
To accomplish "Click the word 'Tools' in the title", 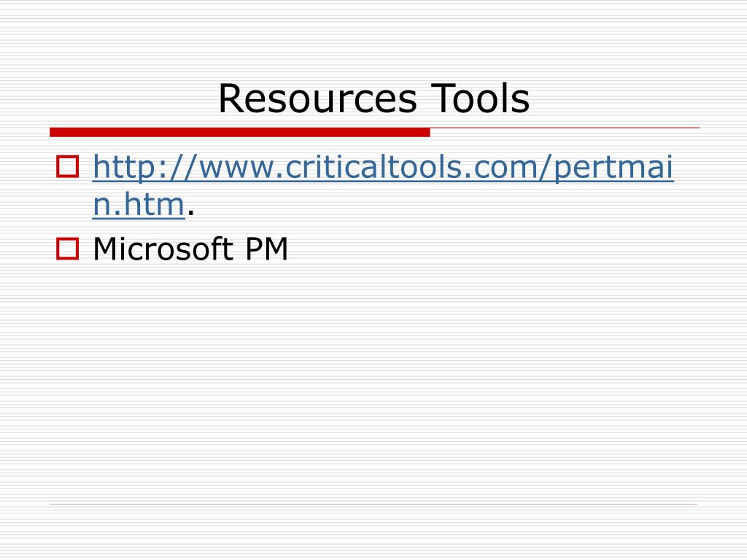I will click(x=480, y=98).
